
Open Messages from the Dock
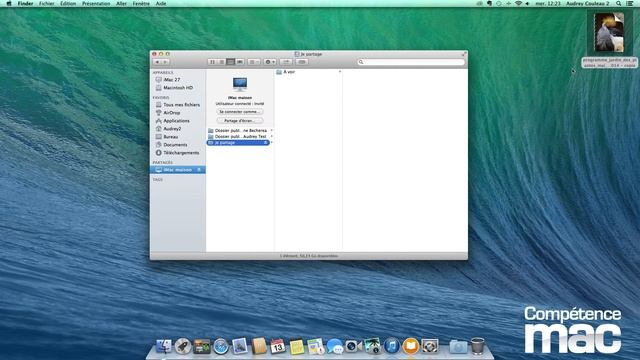(x=335, y=346)
